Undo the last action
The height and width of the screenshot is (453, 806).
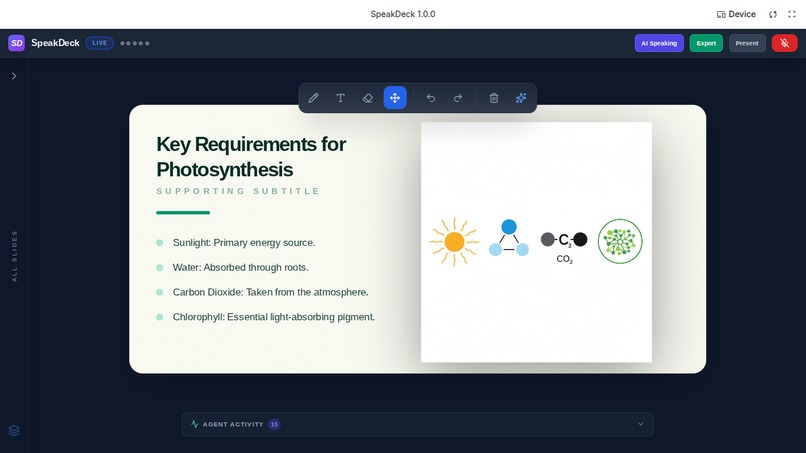431,98
